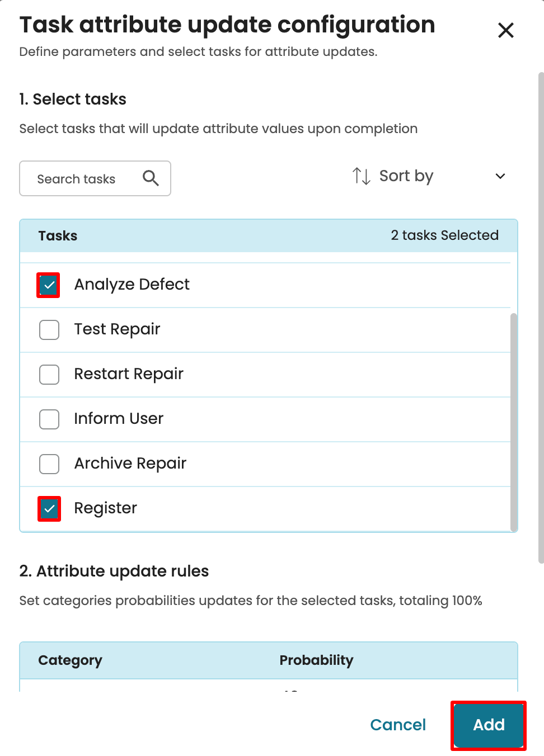Click the magnifying glass search icon
Image resolution: width=544 pixels, height=756 pixels.
(151, 178)
